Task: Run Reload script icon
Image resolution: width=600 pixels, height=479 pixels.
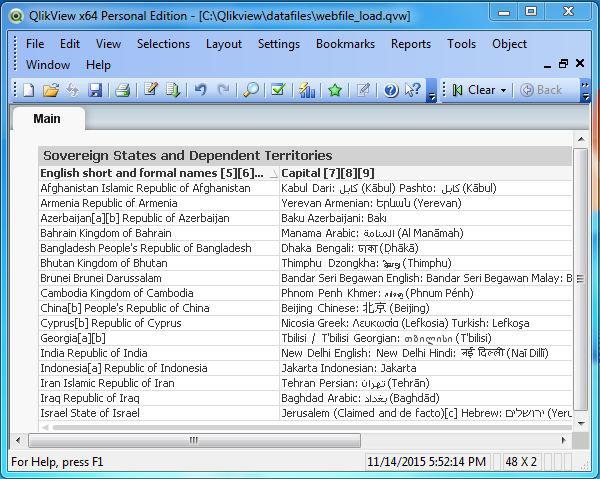Action: click(x=173, y=90)
